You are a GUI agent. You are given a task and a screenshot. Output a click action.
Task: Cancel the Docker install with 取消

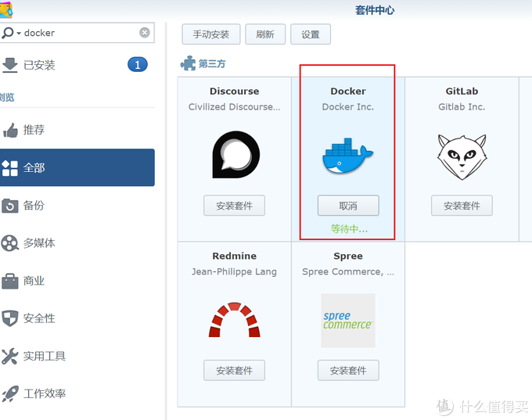(347, 206)
